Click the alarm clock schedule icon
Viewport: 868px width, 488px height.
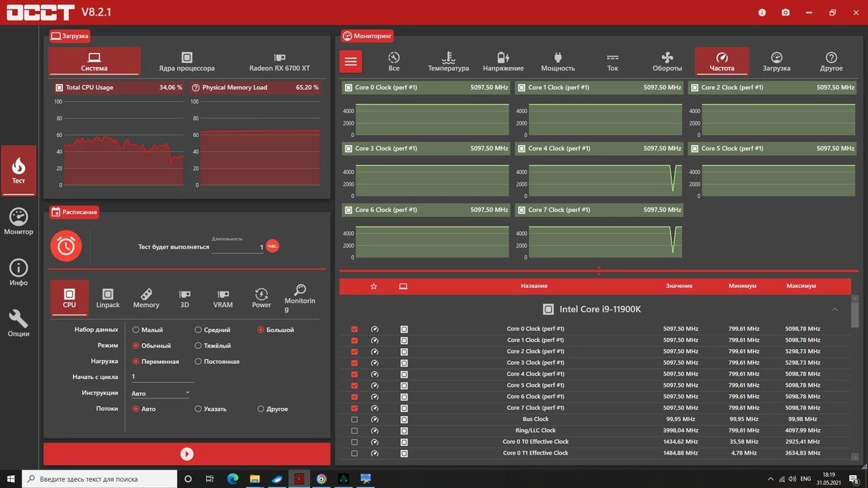(x=66, y=246)
